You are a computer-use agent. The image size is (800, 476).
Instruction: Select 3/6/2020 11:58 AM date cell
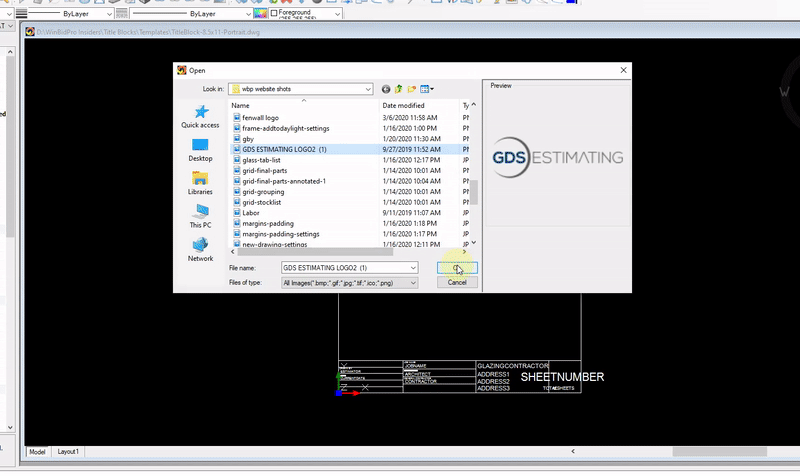tap(410, 118)
